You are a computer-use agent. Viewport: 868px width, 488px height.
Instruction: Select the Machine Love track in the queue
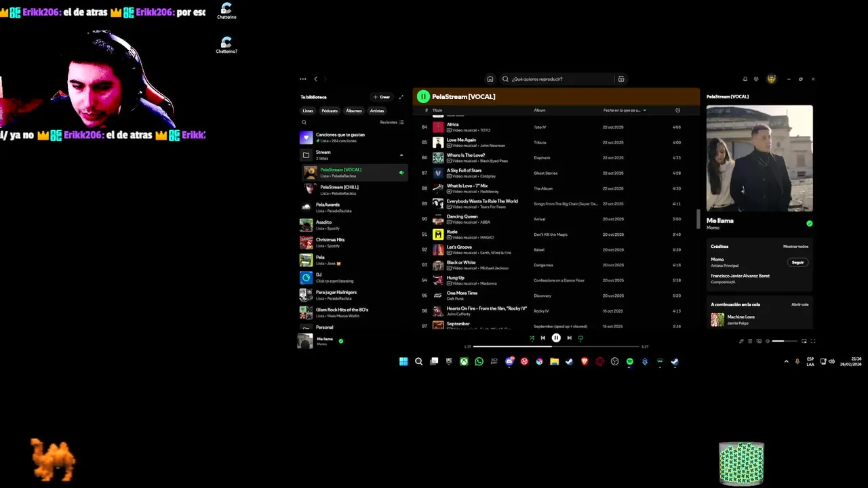[x=759, y=319]
